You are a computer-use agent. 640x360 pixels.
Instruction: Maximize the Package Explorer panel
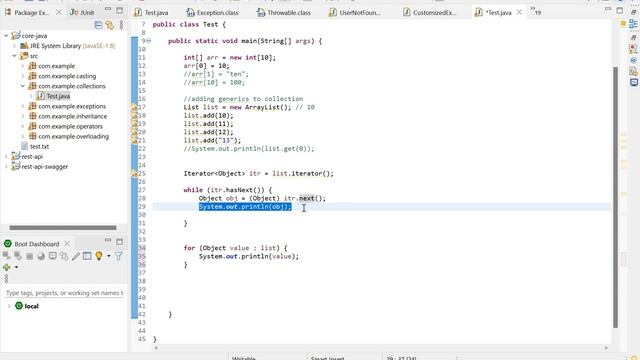click(119, 10)
